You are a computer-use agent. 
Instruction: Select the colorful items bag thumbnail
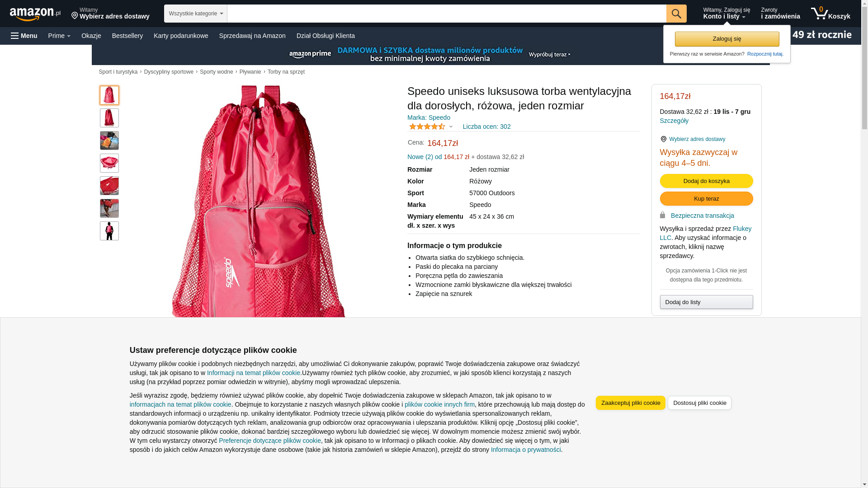(x=109, y=141)
